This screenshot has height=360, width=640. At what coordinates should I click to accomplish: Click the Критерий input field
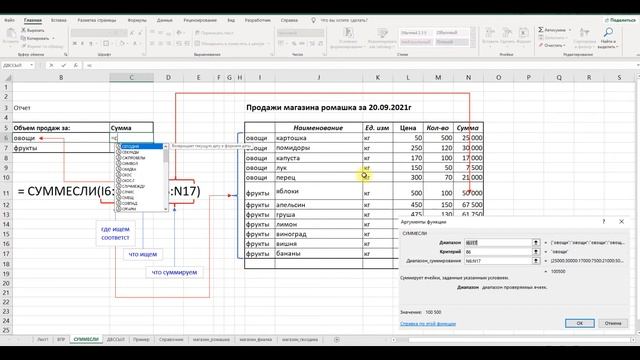pos(498,251)
